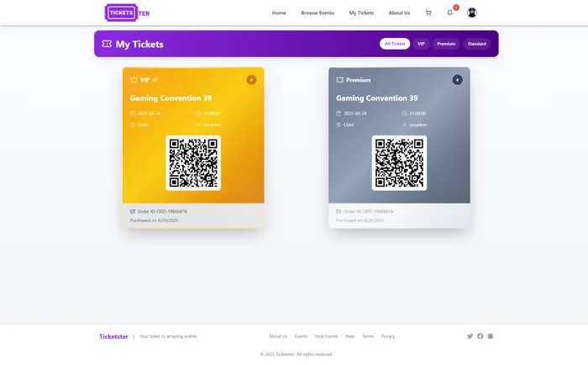Click the VIP ticket QR code
Image resolution: width=588 pixels, height=365 pixels.
[193, 163]
